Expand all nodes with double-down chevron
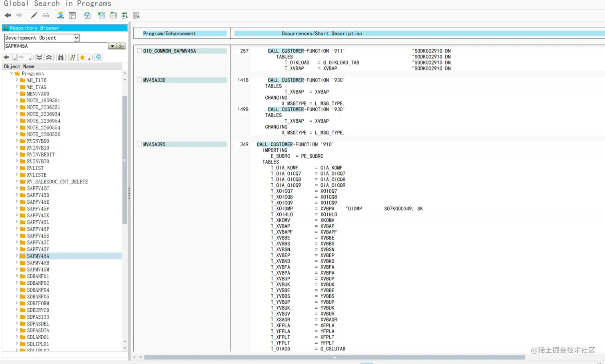The width and height of the screenshot is (605, 364). point(39,58)
